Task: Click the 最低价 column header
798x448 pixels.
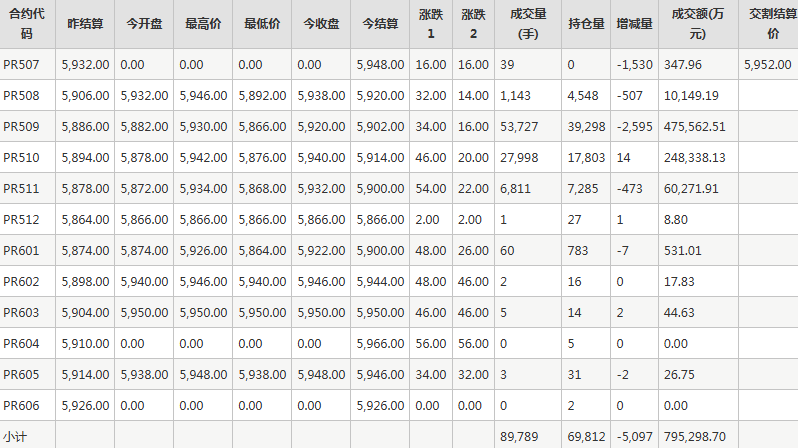Action: tap(262, 24)
